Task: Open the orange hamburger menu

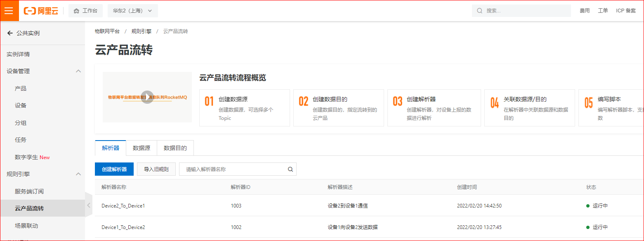Action: [9, 11]
